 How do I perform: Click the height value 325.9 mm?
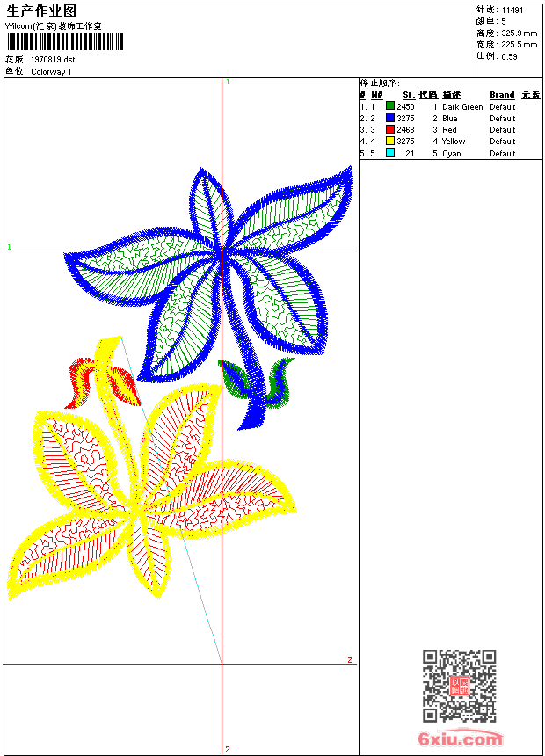coord(519,33)
